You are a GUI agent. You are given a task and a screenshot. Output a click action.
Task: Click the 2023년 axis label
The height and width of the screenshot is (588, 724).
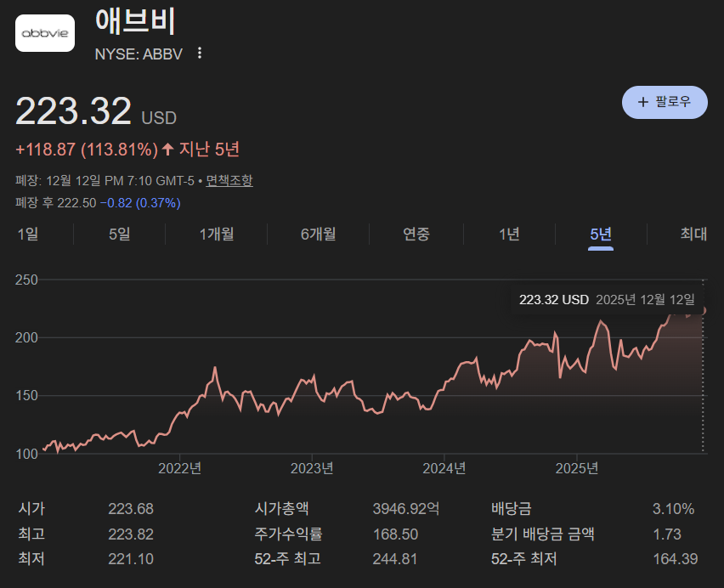(x=312, y=468)
